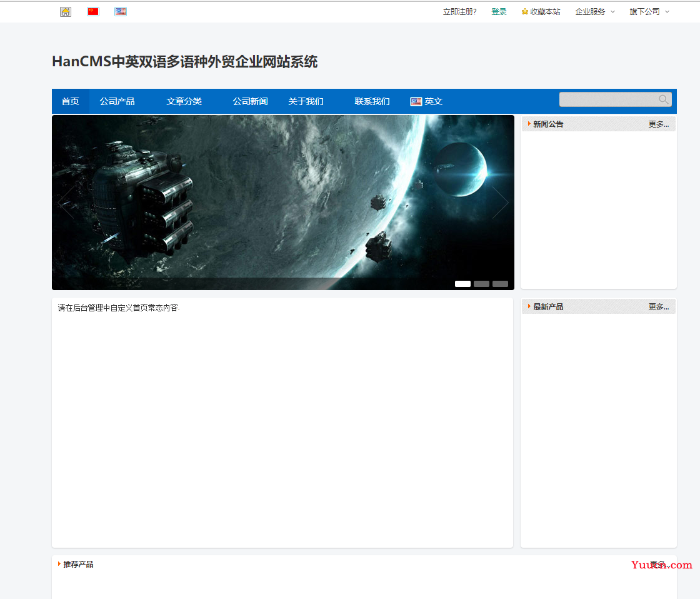The image size is (700, 599).
Task: Expand the 企业服务 dropdown
Action: click(594, 12)
